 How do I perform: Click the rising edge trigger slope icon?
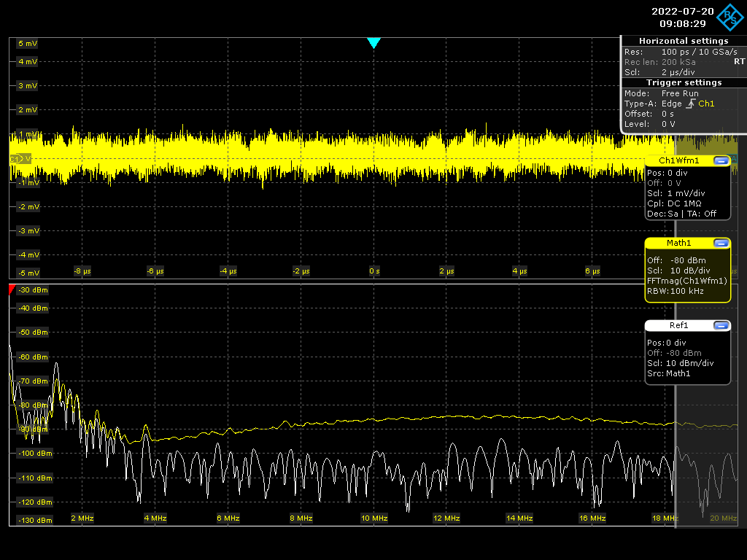click(x=689, y=104)
